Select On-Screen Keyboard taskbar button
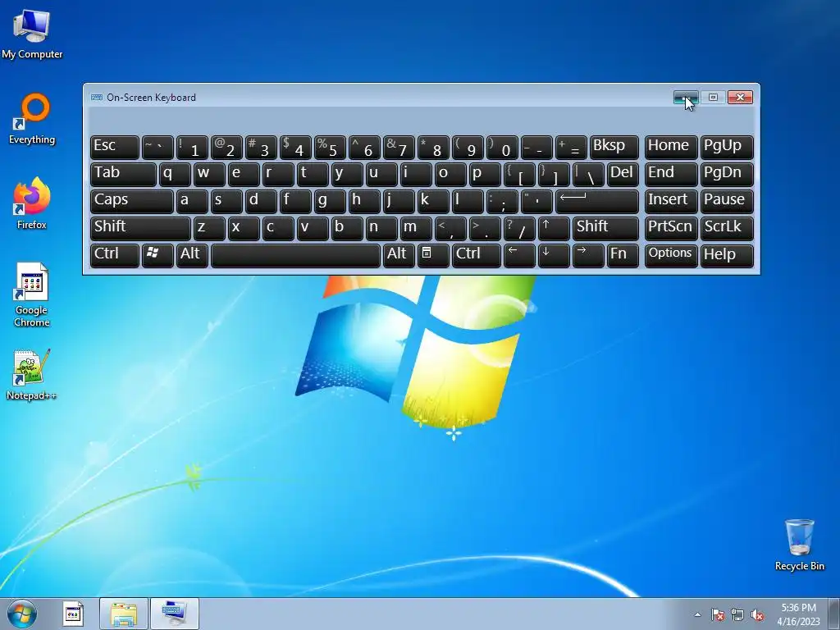This screenshot has width=840, height=630. point(174,614)
